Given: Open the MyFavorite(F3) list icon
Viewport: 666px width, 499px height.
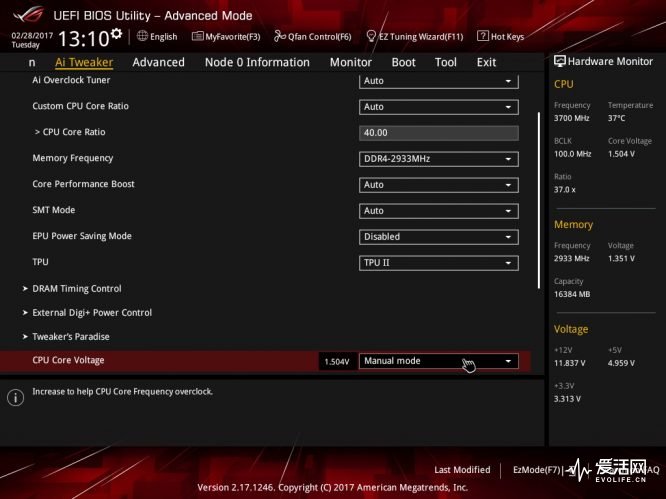Looking at the screenshot, I should (197, 36).
